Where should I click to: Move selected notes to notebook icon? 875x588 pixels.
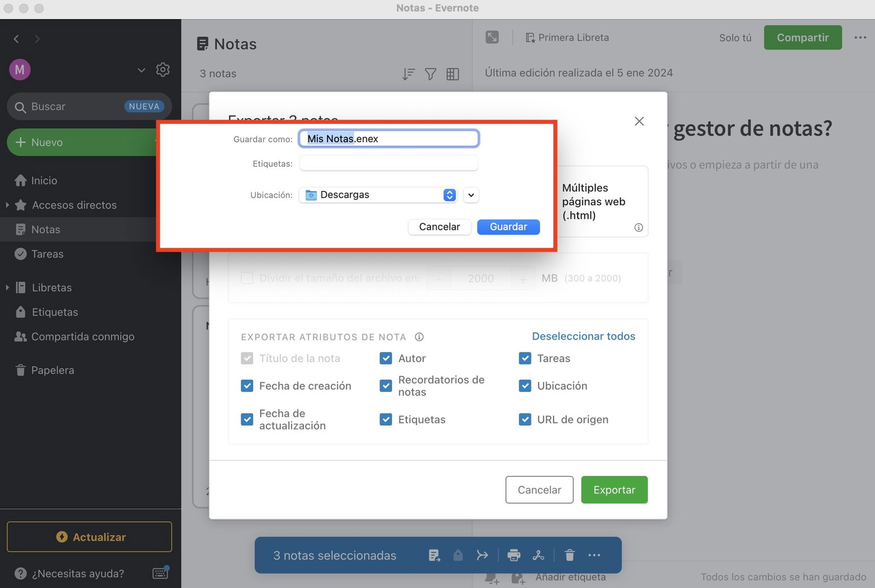(435, 556)
